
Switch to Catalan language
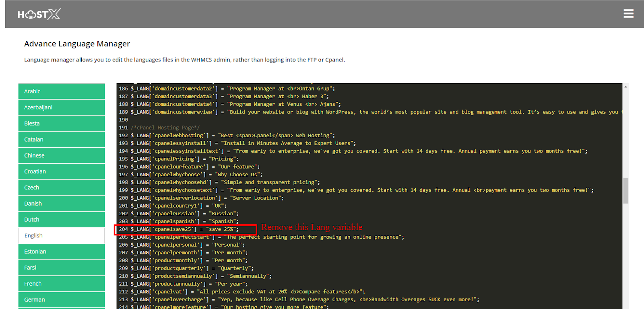(x=62, y=140)
